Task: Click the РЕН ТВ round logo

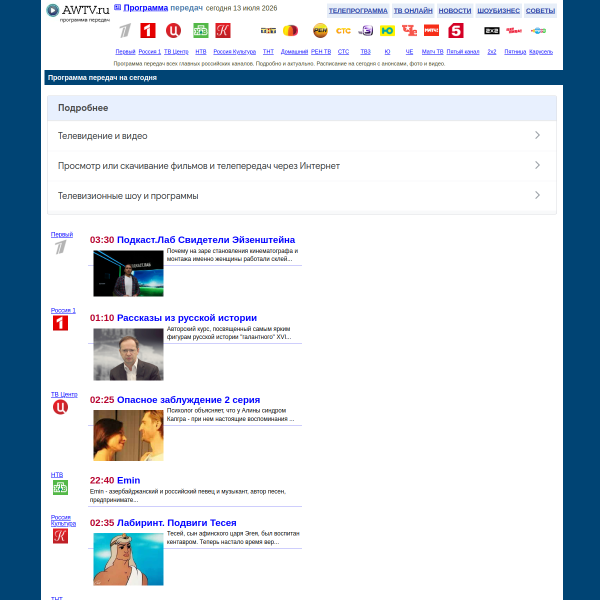Action: coord(320,31)
